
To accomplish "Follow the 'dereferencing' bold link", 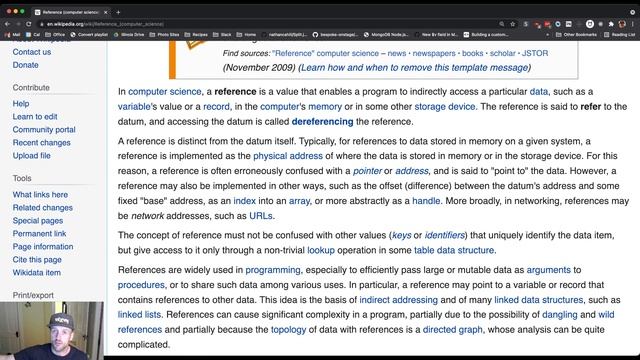I will [322, 122].
